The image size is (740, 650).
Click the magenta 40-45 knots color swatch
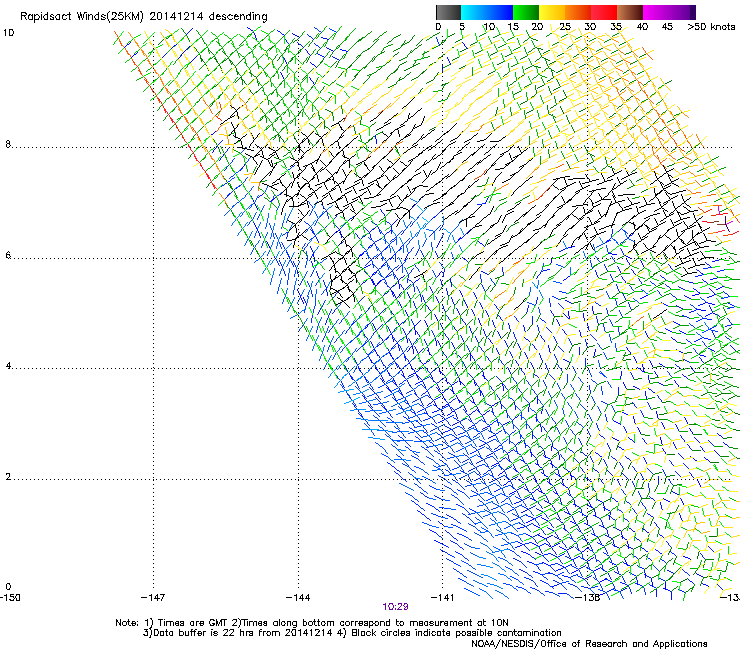pos(656,12)
